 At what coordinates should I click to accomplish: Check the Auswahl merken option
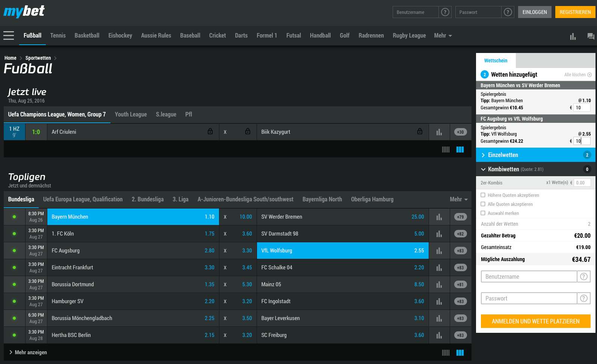pos(483,213)
